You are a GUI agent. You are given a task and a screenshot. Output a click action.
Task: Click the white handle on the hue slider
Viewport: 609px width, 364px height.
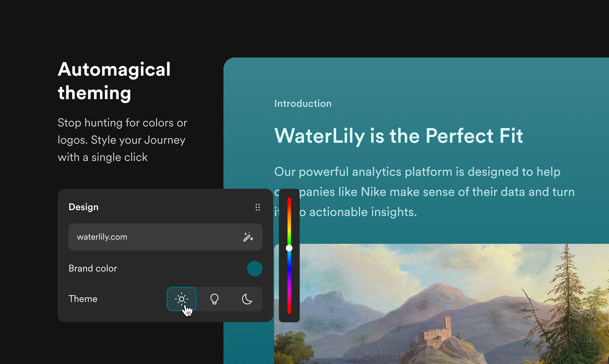289,248
